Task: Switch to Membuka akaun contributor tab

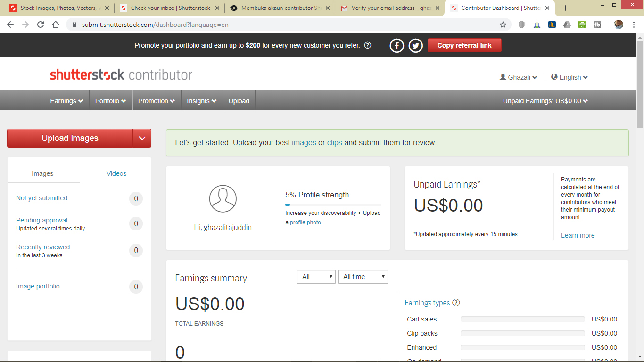Action: coord(280,8)
